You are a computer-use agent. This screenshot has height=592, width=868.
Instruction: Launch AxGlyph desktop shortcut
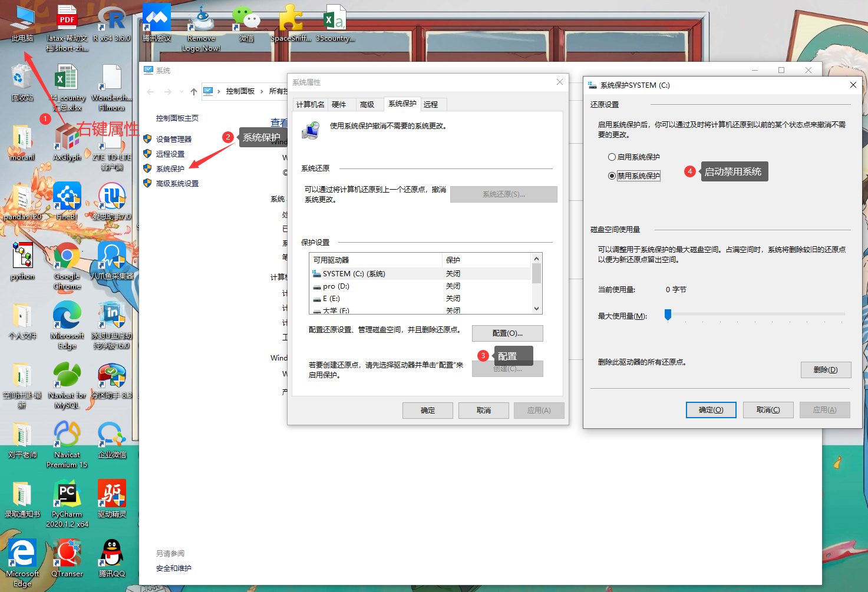click(67, 141)
